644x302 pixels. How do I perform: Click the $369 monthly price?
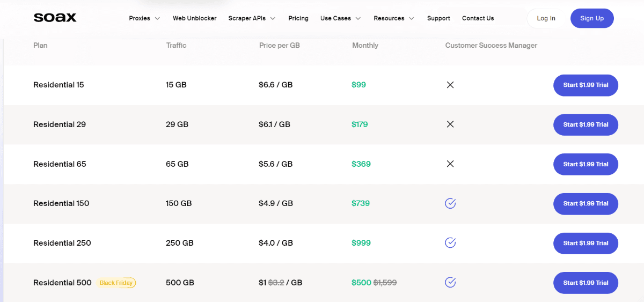361,164
